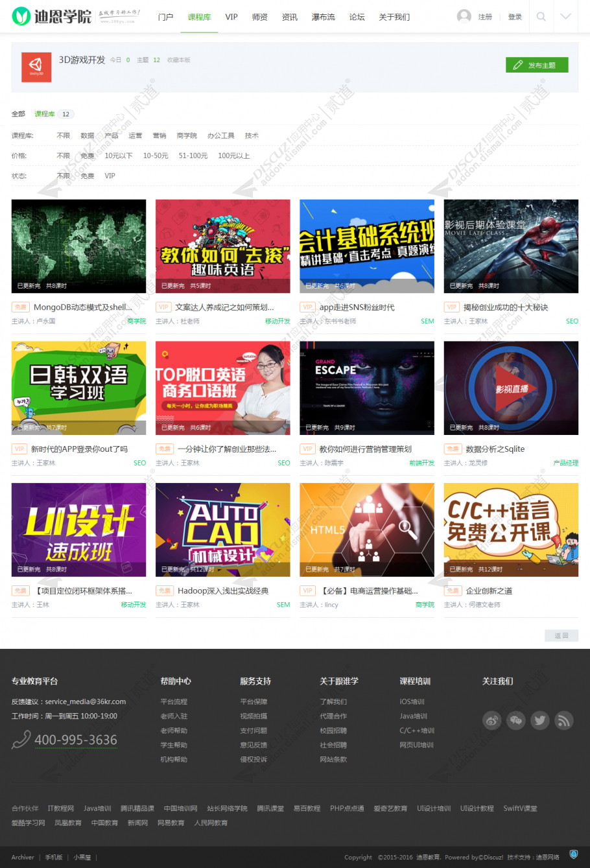590x868 pixels.
Task: Click VIP badge on 电商运营操作基础 course
Action: [x=307, y=591]
